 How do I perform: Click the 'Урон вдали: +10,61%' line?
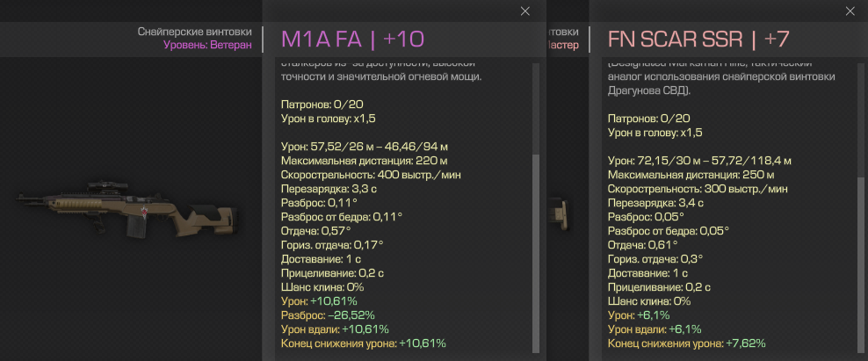pos(333,329)
